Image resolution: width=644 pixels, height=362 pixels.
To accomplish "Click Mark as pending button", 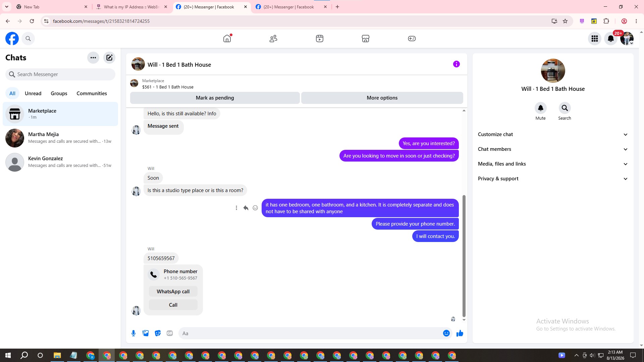I will point(215,98).
